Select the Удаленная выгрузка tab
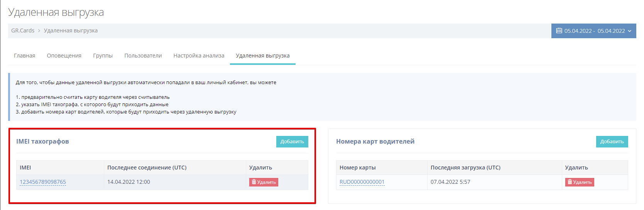Viewport: 644px width, 210px height. [x=262, y=56]
